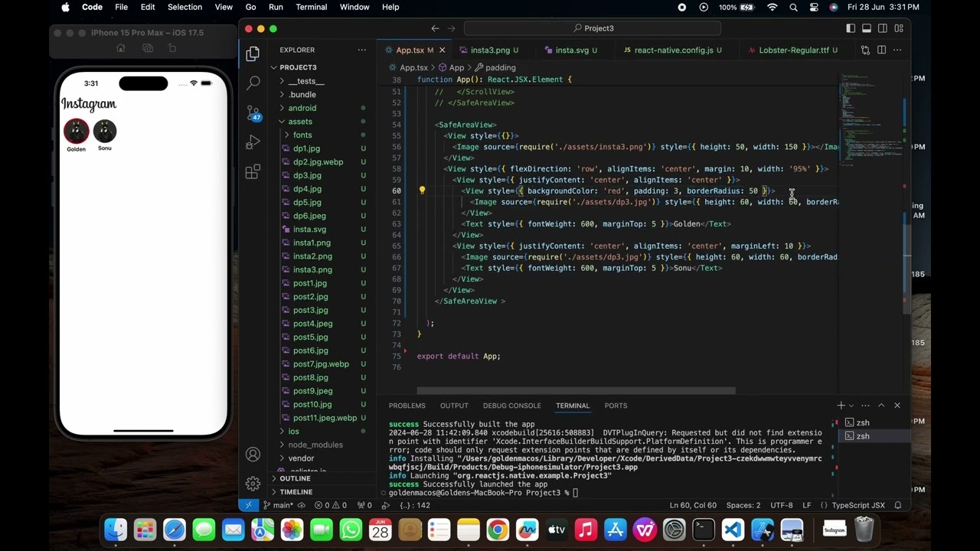The width and height of the screenshot is (980, 551).
Task: Open the PROBLEMS panel tab
Action: click(x=407, y=406)
